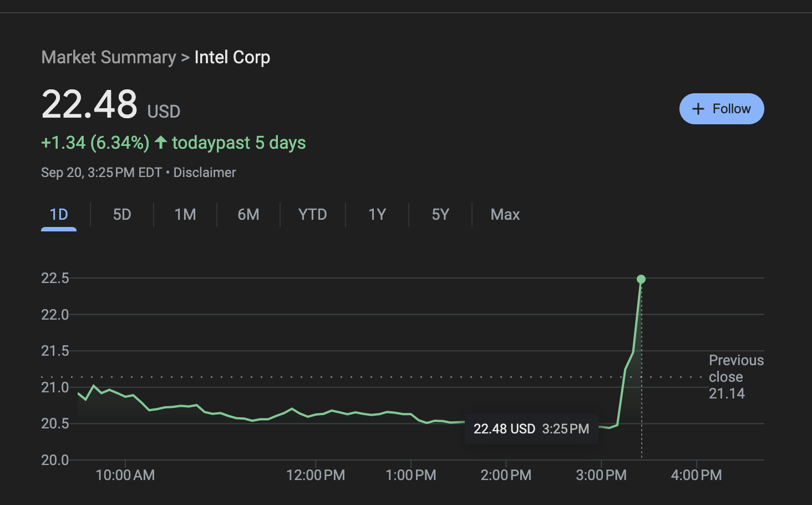Click the 10:00 AM axis label
Screen dimensions: 812x505
pyautogui.click(x=125, y=475)
